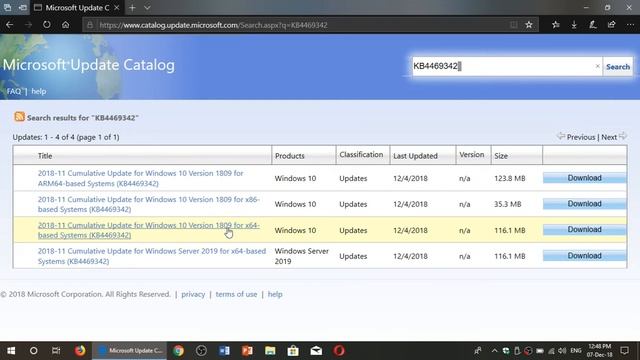Open PowerPoint from the taskbar
640x360 pixels.
click(x=247, y=351)
